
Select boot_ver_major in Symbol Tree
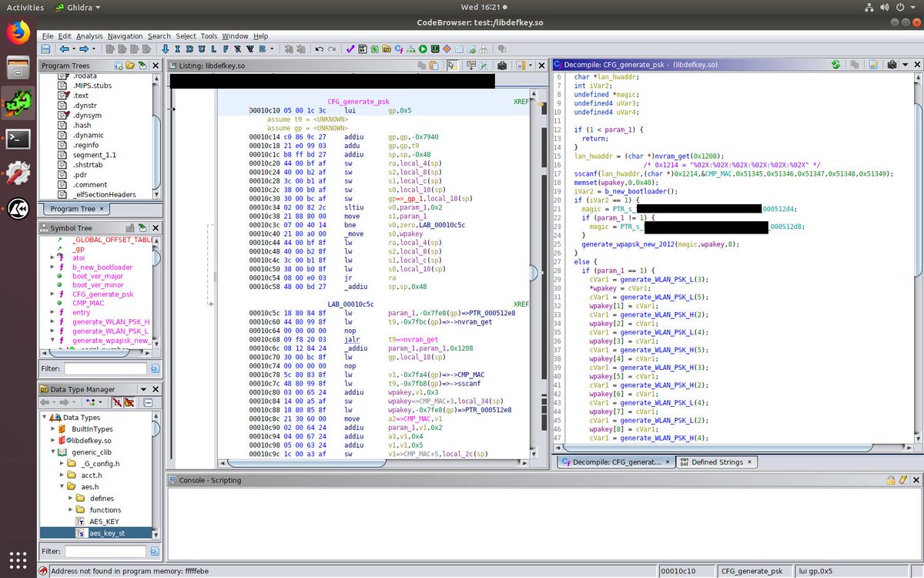pos(98,276)
